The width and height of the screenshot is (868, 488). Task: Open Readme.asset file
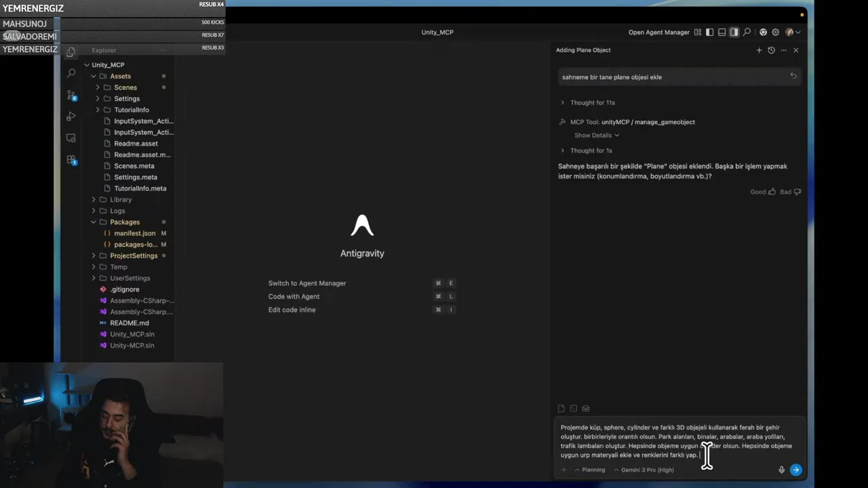[136, 144]
